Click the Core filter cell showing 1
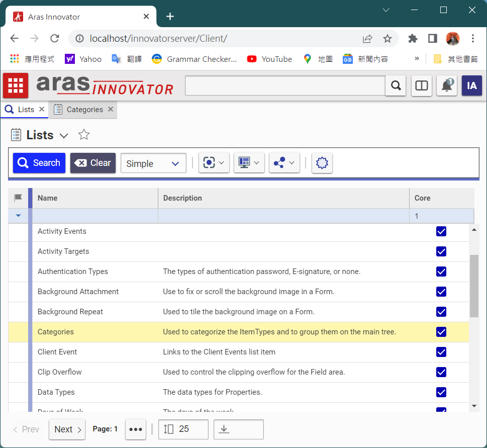 tap(442, 216)
